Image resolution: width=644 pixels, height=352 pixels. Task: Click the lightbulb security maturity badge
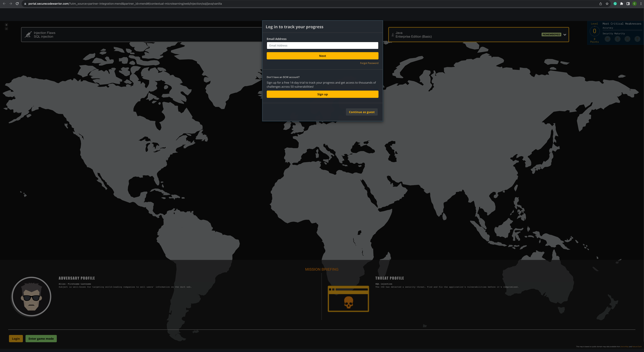[617, 39]
